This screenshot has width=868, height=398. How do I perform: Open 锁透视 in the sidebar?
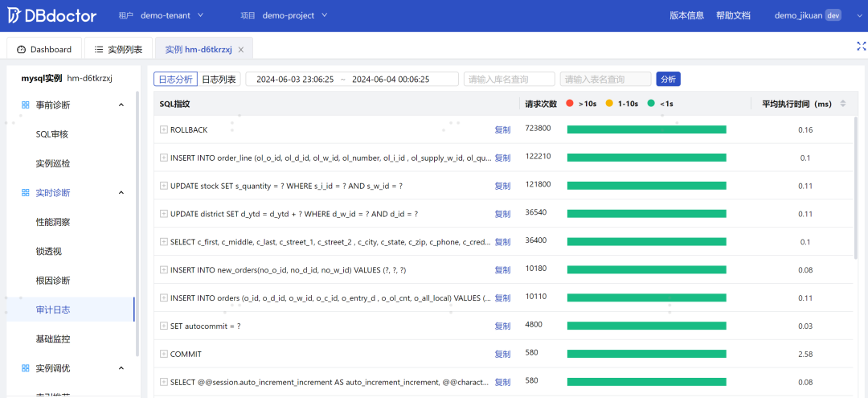[x=49, y=252]
